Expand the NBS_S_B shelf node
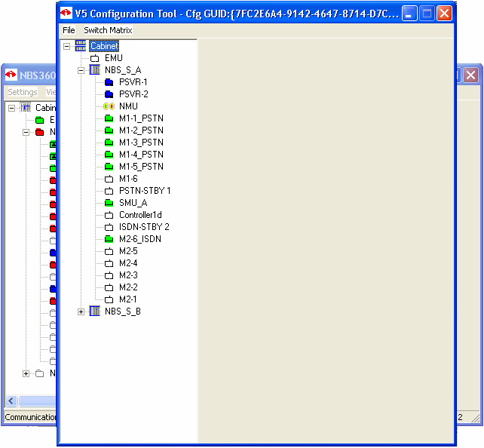484x448 pixels. [81, 311]
